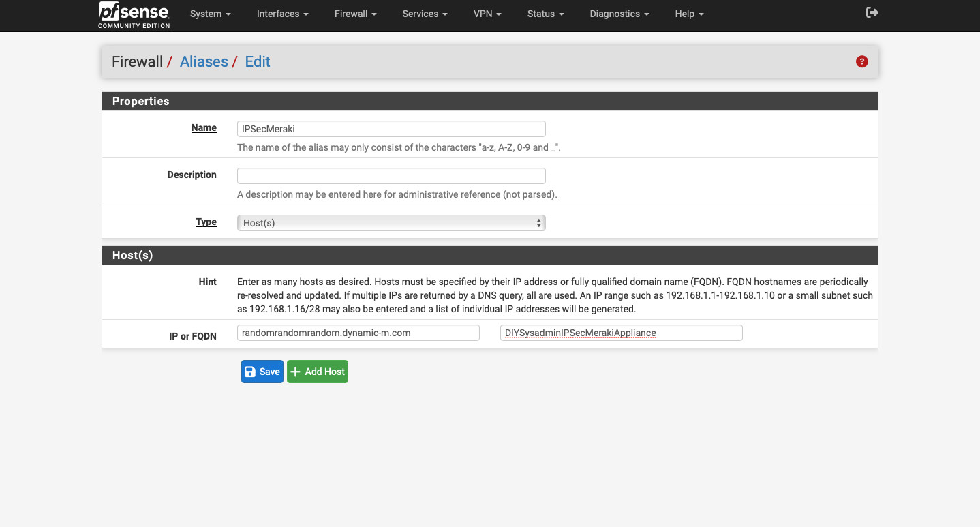
Task: Focus the empty Description text field
Action: (x=391, y=176)
